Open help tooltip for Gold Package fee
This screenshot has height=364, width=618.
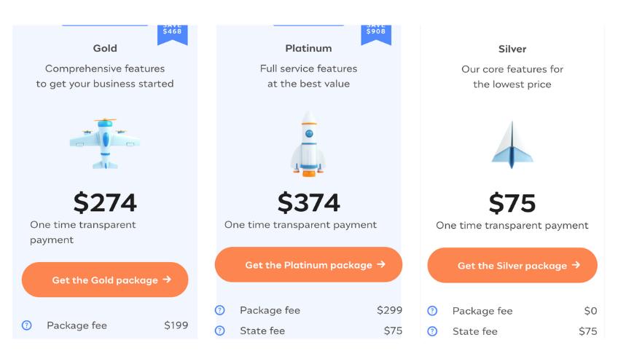[x=27, y=325]
